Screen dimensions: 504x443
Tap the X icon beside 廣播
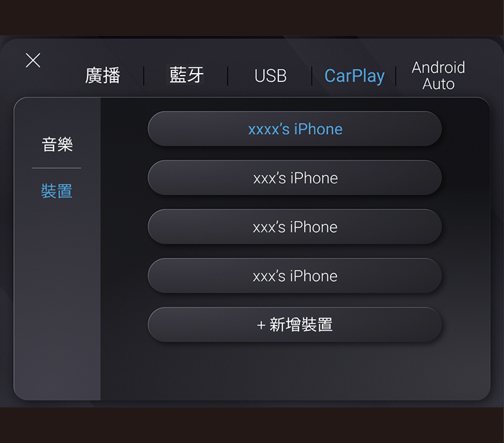(33, 60)
